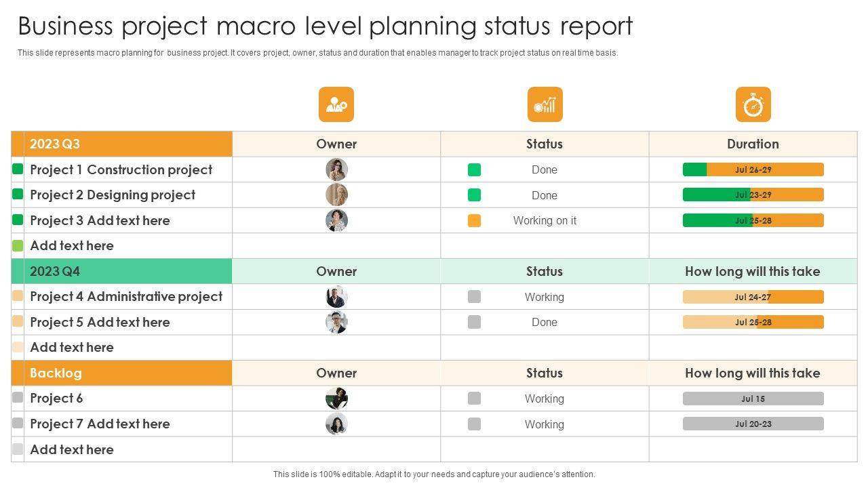Click green marker beside Project 2 Designing project
Image resolution: width=868 pixels, height=488 pixels.
[18, 195]
